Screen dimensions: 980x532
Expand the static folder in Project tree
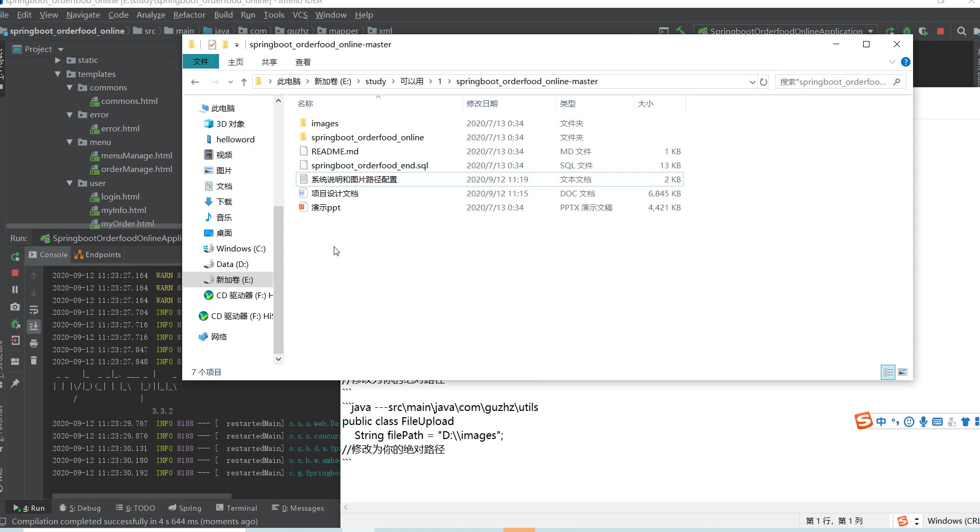click(58, 60)
